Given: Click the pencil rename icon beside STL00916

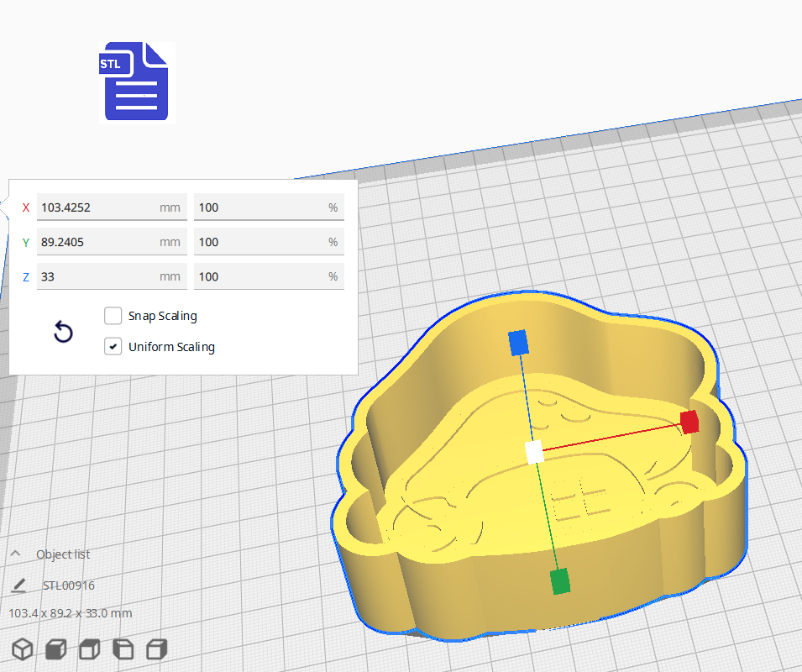Looking at the screenshot, I should (20, 585).
